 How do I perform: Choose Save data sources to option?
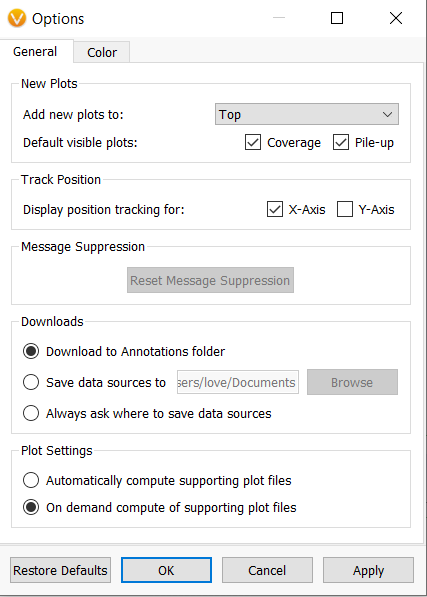31,382
